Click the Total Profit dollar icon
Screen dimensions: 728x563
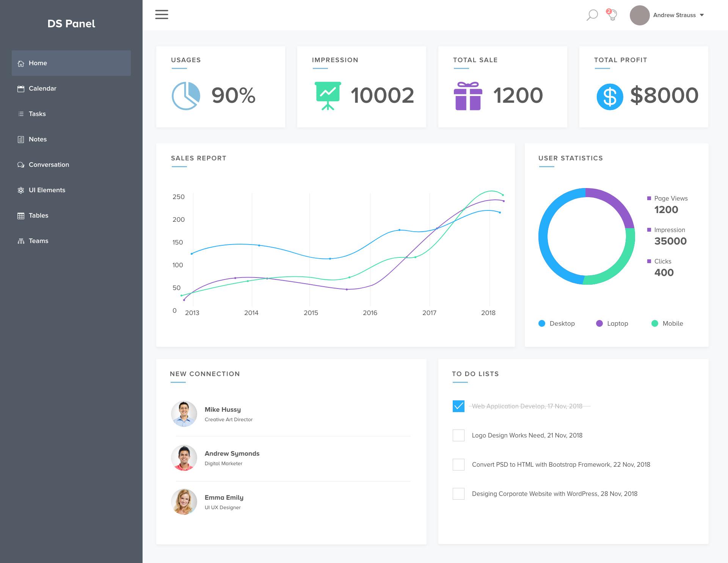tap(609, 97)
